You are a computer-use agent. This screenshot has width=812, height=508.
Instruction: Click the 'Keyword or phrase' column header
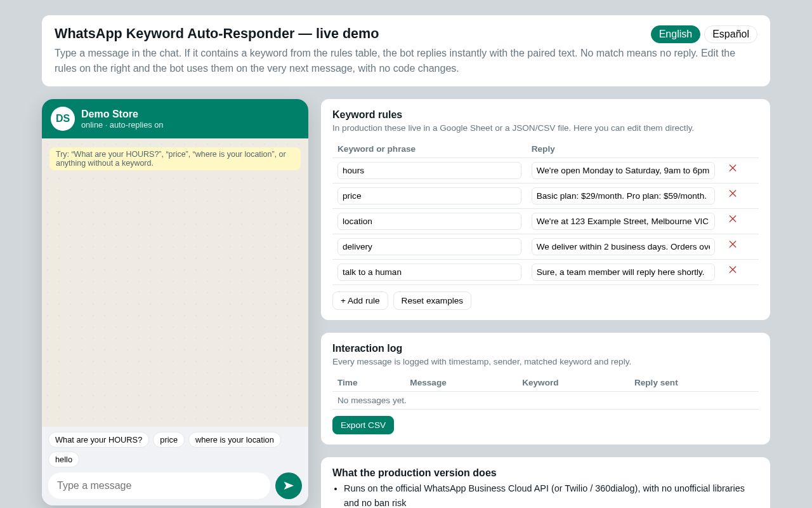[377, 149]
